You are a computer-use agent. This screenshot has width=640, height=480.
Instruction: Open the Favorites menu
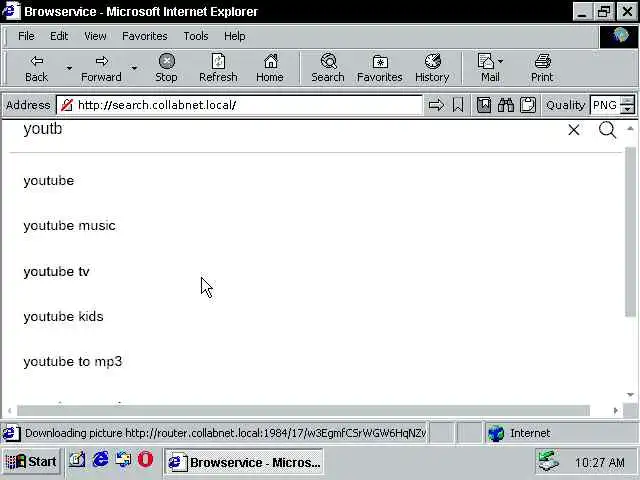point(144,36)
